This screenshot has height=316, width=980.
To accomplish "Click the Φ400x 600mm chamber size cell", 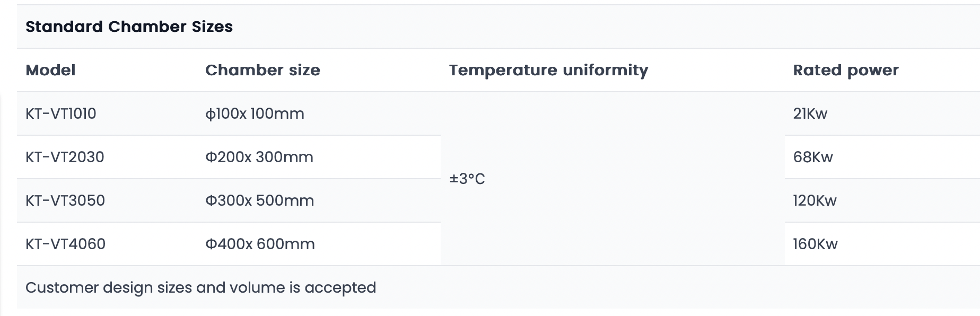I will [260, 244].
